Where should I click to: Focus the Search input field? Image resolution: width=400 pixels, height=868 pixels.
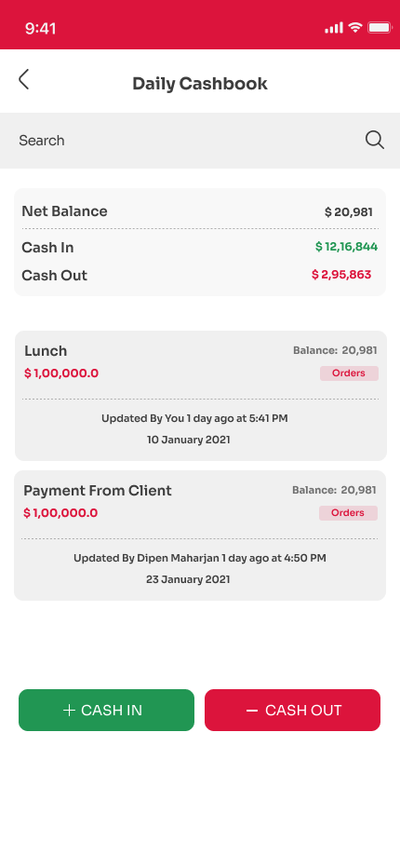click(200, 141)
